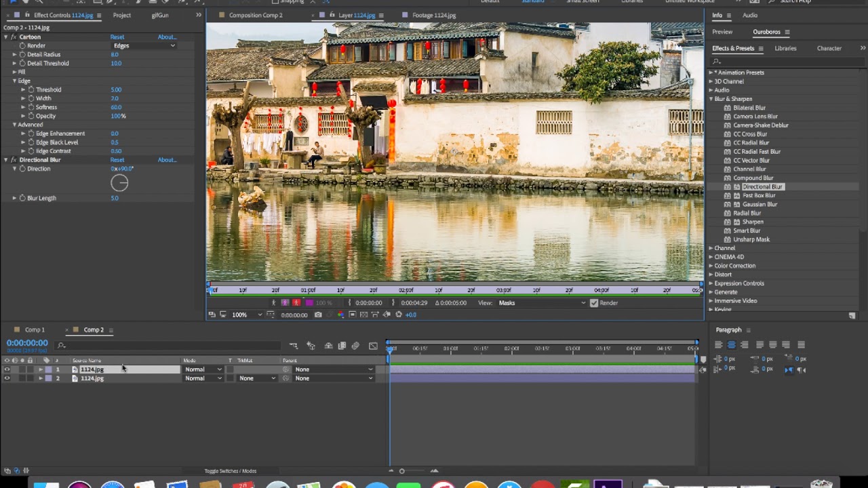Click the left align text icon in Paragraph
The image size is (868, 488).
(718, 345)
